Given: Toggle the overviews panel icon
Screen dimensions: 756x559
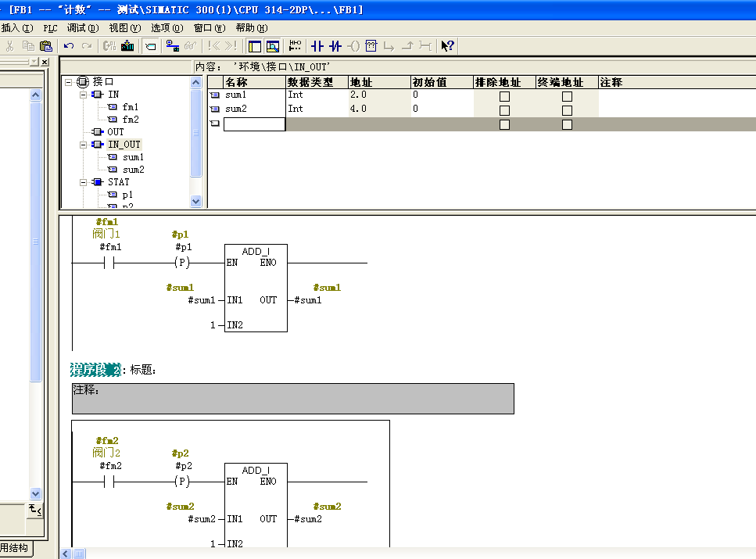Looking at the screenshot, I should 255,46.
